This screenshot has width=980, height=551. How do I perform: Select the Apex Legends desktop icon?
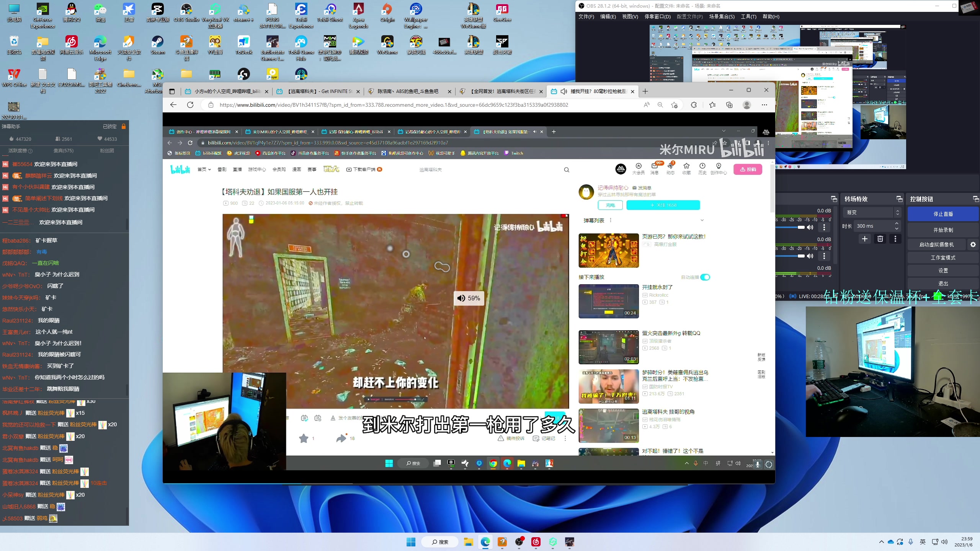359,16
